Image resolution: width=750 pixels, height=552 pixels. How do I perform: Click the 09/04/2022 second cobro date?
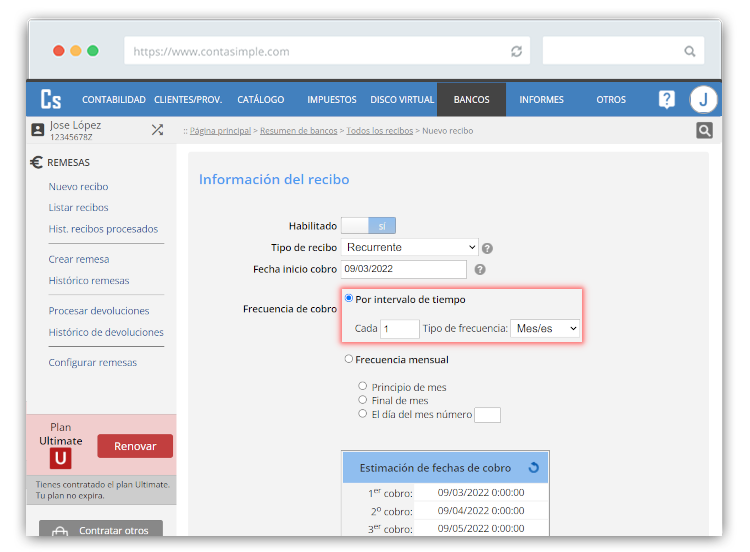481,511
